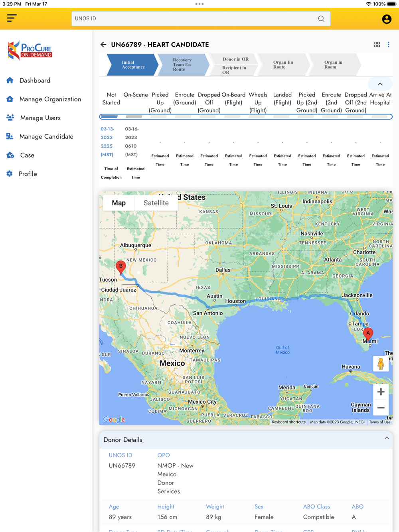
Task: Click the Landed (Flight) status label
Action: pos(282,99)
